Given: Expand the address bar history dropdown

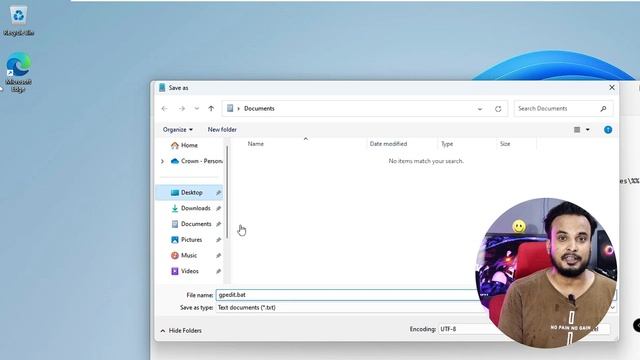Looking at the screenshot, I should (480, 109).
